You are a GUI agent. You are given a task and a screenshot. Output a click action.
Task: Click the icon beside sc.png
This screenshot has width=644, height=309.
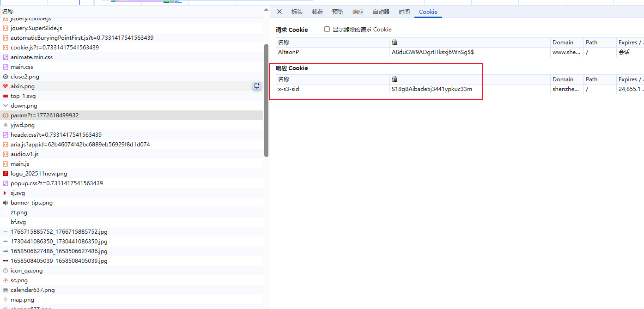point(6,280)
